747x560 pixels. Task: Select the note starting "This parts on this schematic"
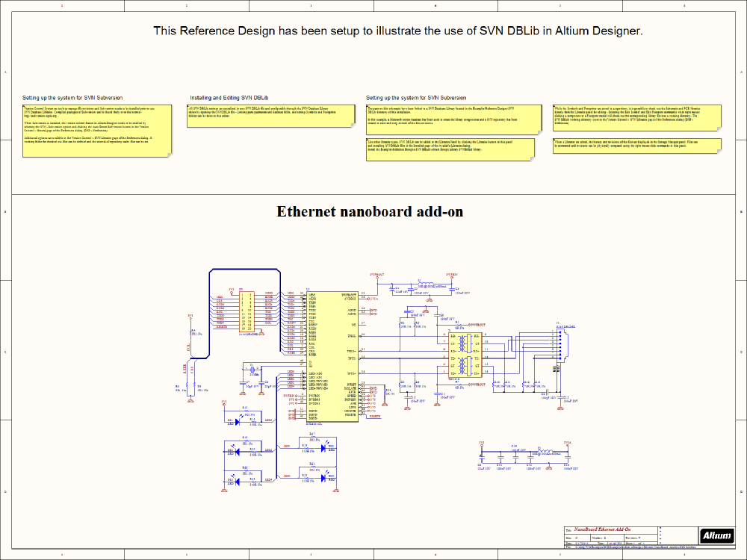pyautogui.click(x=453, y=119)
